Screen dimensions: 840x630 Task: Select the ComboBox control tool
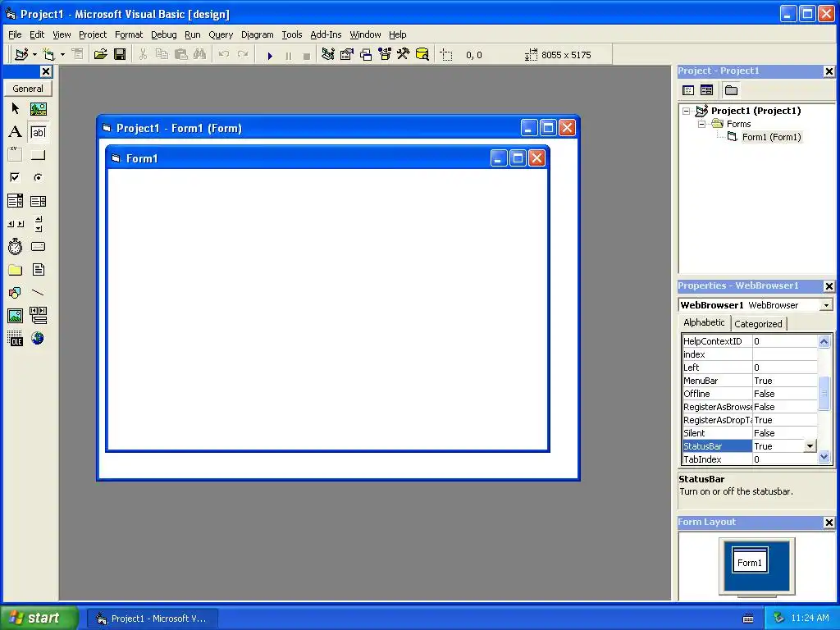point(15,201)
